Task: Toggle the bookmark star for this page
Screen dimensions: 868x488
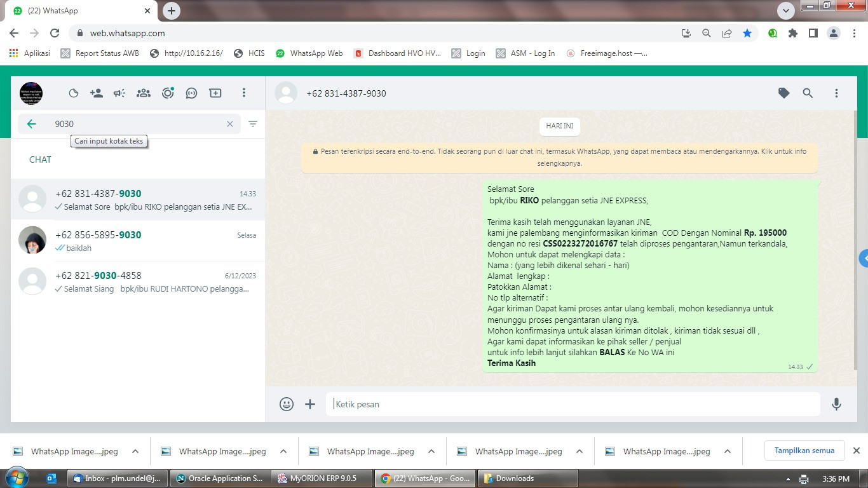Action: [747, 33]
